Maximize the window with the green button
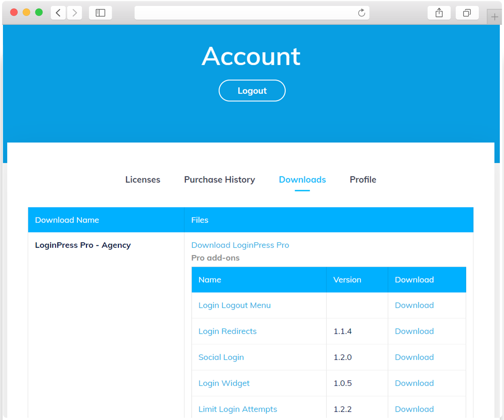 tap(39, 12)
